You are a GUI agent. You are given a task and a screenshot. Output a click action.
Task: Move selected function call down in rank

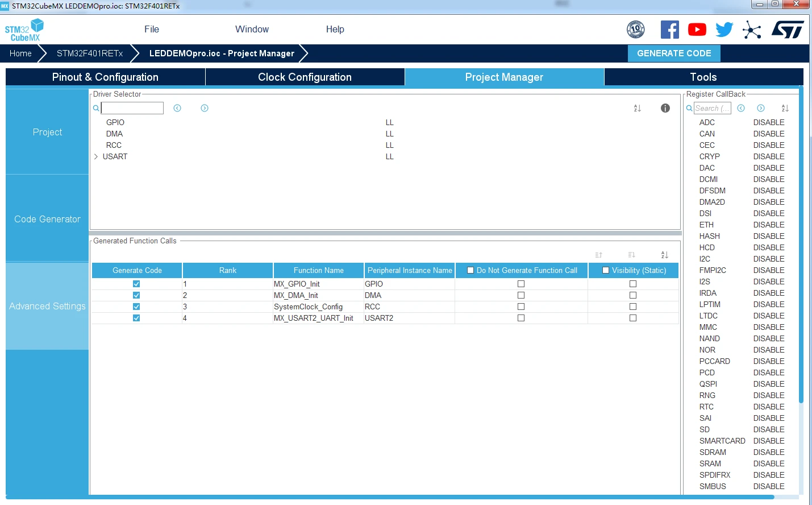(x=632, y=255)
